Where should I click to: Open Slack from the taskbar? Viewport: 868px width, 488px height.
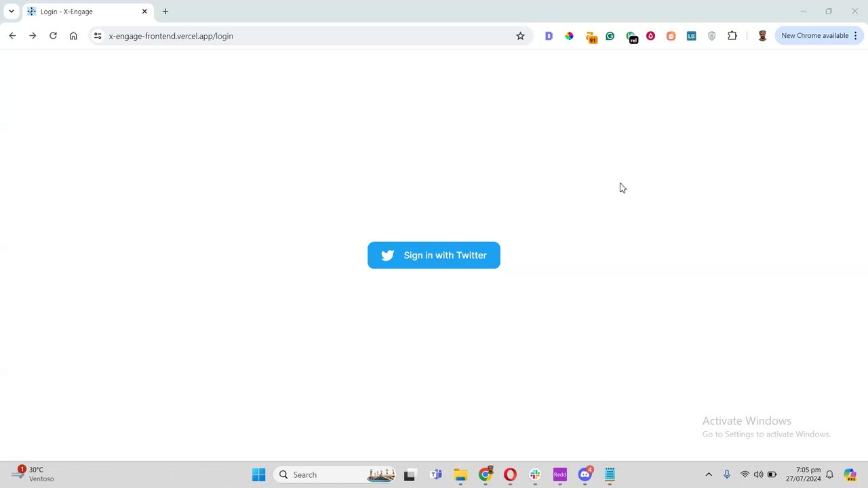(535, 474)
